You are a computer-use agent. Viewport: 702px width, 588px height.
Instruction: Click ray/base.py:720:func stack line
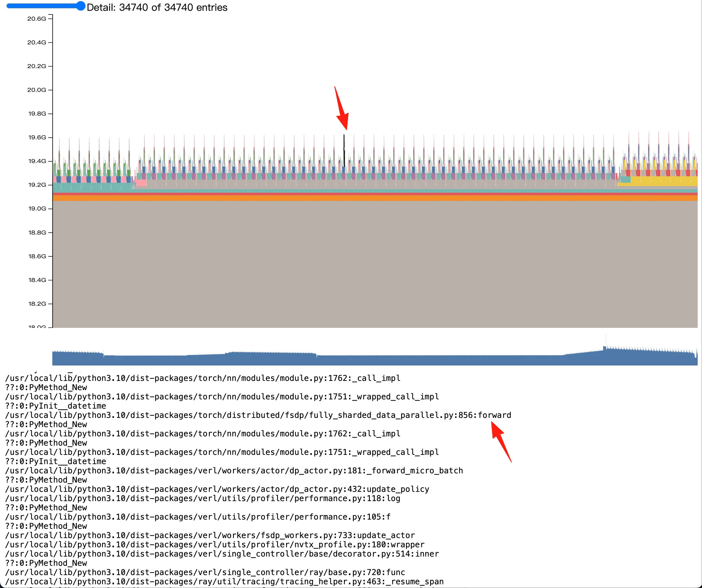point(205,572)
